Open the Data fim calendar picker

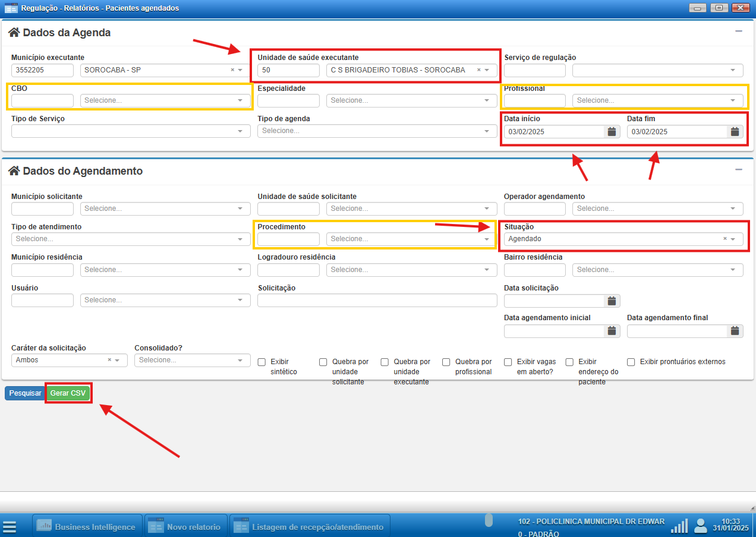click(x=735, y=132)
